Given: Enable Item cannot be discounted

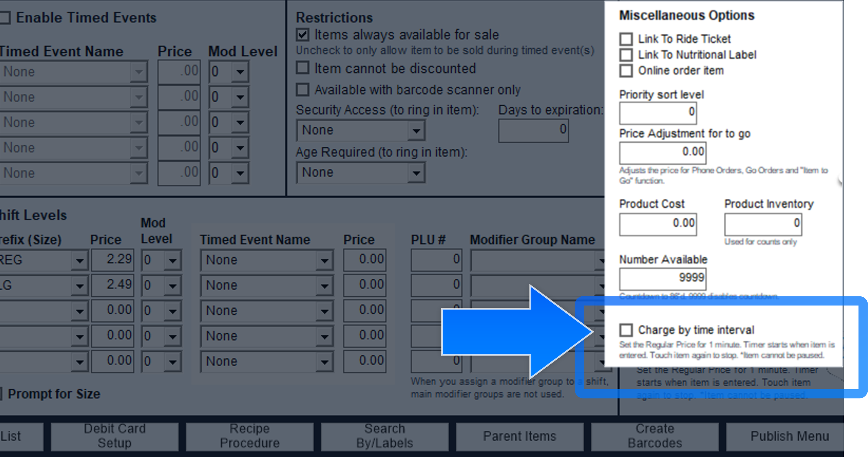Looking at the screenshot, I should [x=303, y=68].
